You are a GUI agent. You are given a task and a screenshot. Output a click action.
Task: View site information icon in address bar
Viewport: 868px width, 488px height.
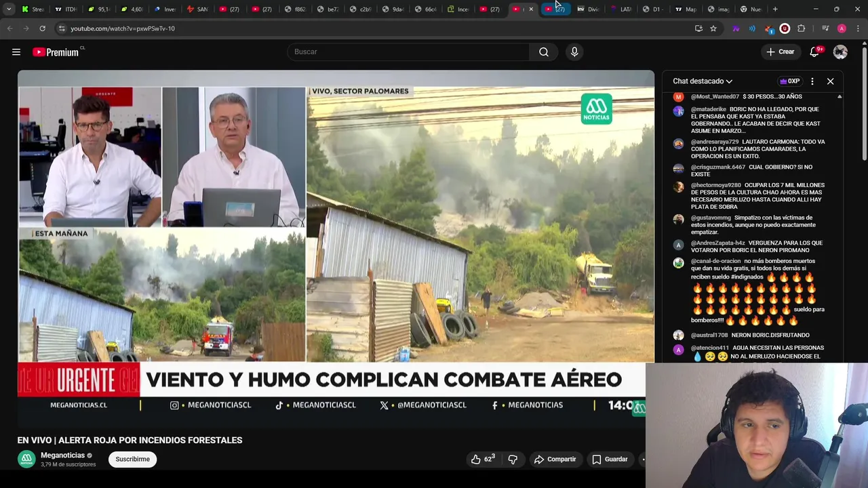coord(62,28)
